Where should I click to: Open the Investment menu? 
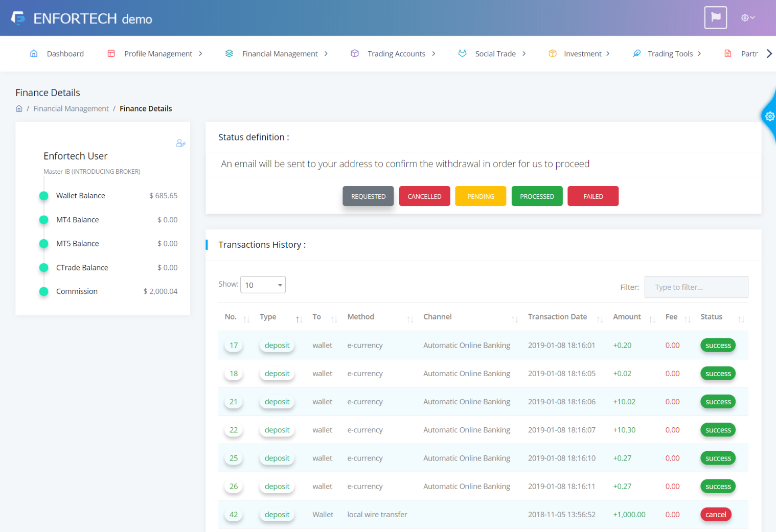(x=582, y=54)
